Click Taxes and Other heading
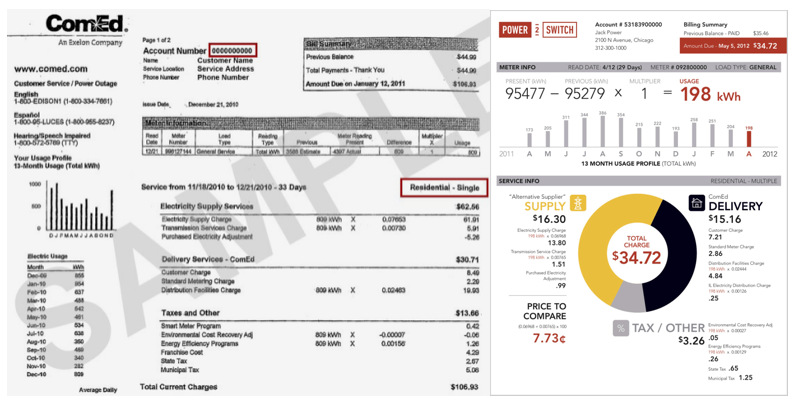801x408 pixels. coord(191,313)
